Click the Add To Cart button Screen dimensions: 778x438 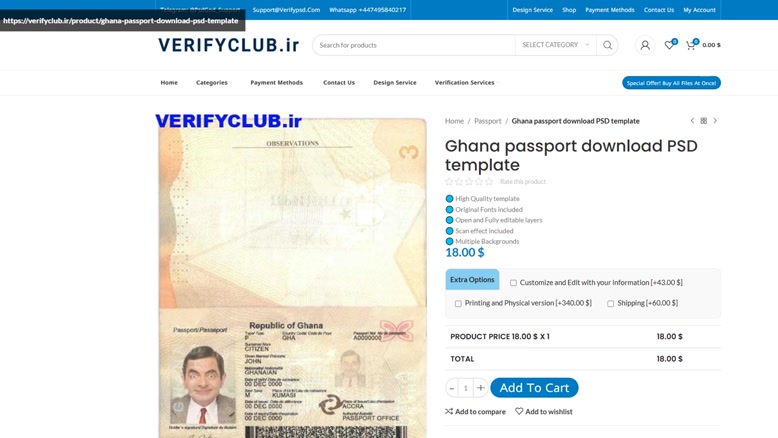[534, 388]
